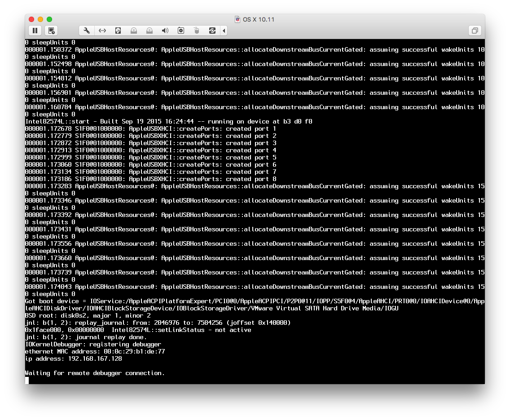Click the first CD/DVD drive icon
Viewport: 510px width, 420px height.
click(x=134, y=31)
